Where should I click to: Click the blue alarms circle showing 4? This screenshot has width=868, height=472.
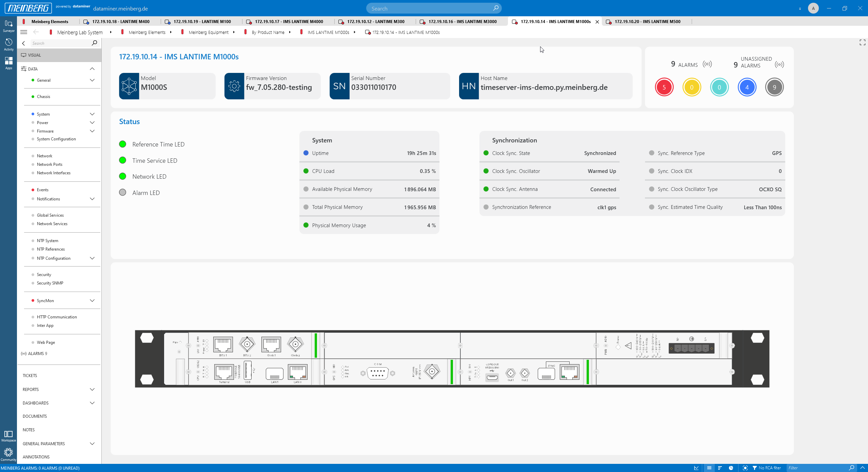(x=747, y=87)
